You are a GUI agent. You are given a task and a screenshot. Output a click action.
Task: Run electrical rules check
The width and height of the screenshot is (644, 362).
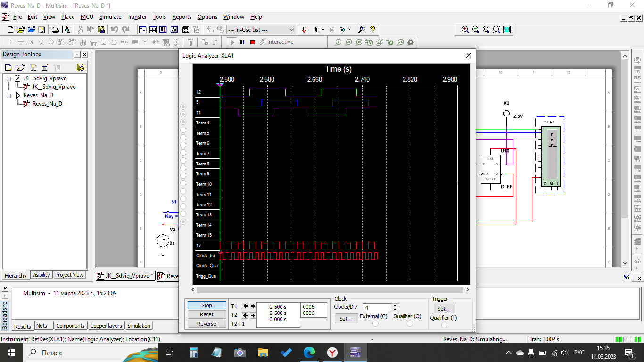pos(305,29)
